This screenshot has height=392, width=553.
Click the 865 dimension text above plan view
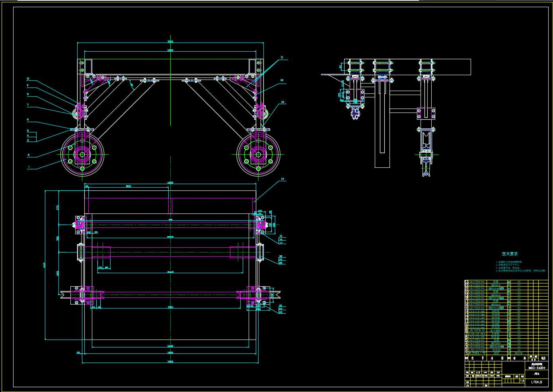click(129, 186)
